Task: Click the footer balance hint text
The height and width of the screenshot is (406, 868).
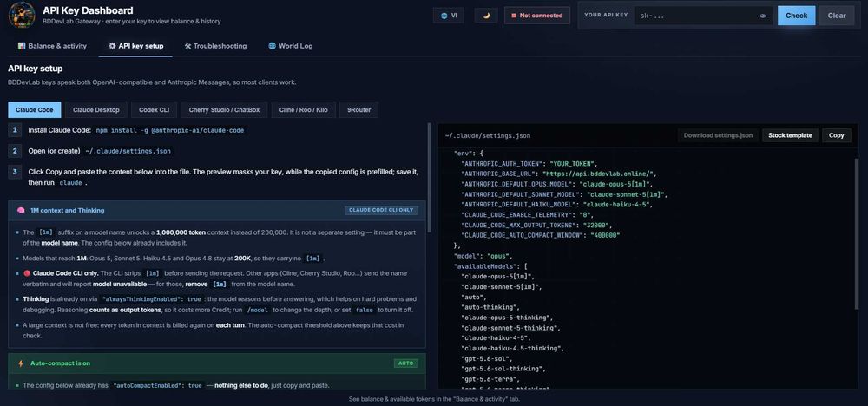Action: pyautogui.click(x=434, y=399)
